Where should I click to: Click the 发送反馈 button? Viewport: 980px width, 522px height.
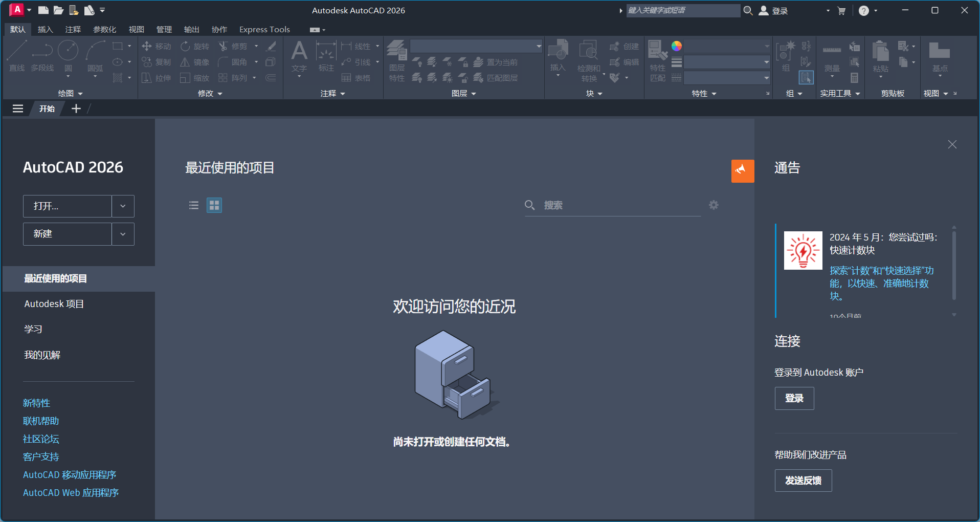(x=803, y=481)
